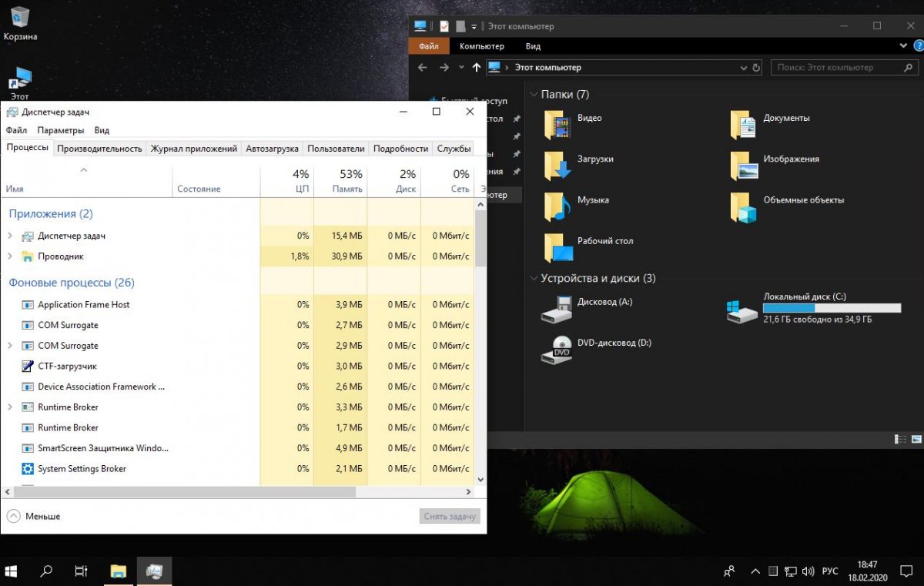Click the Device Association Framework process icon

click(28, 387)
